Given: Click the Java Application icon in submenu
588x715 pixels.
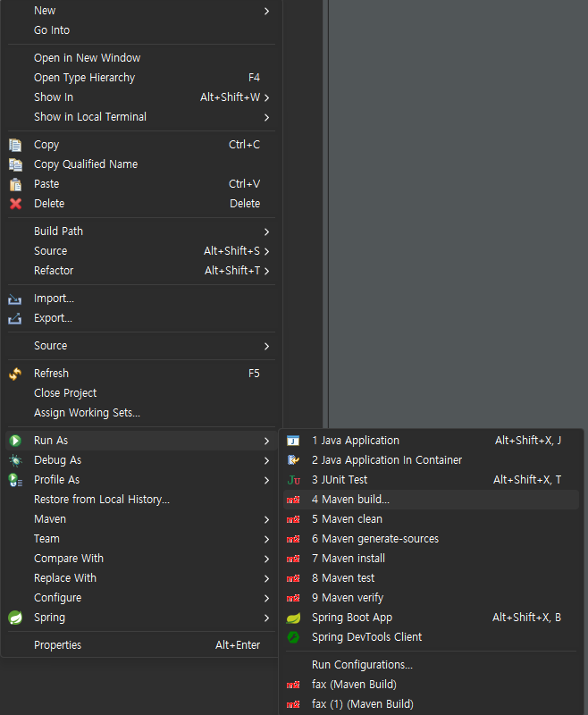Looking at the screenshot, I should tap(293, 441).
